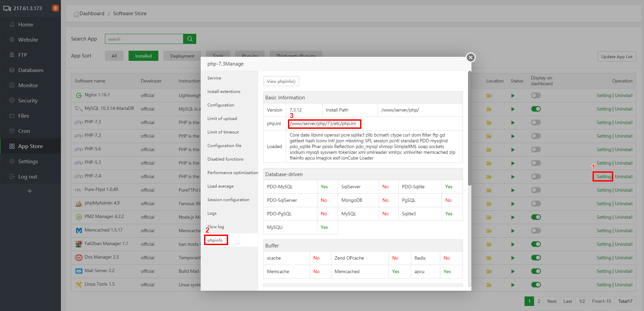
Task: Open folder location for Nginx row
Action: [x=489, y=96]
